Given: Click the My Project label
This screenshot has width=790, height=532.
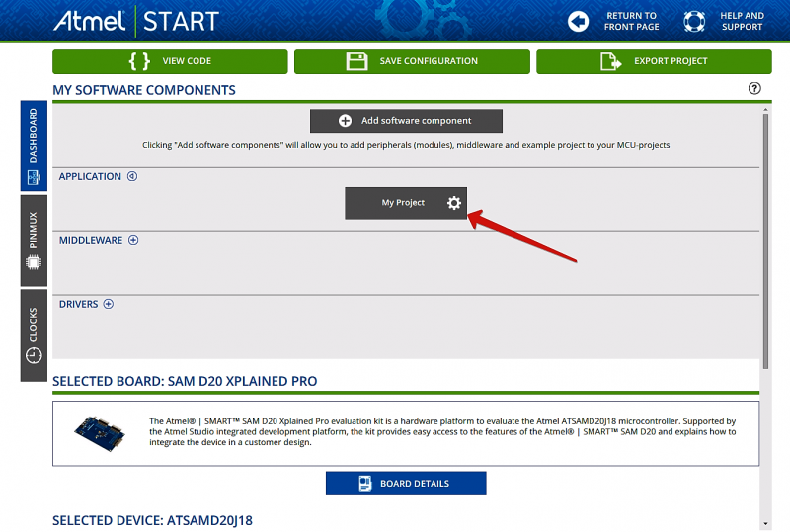Looking at the screenshot, I should pos(403,203).
